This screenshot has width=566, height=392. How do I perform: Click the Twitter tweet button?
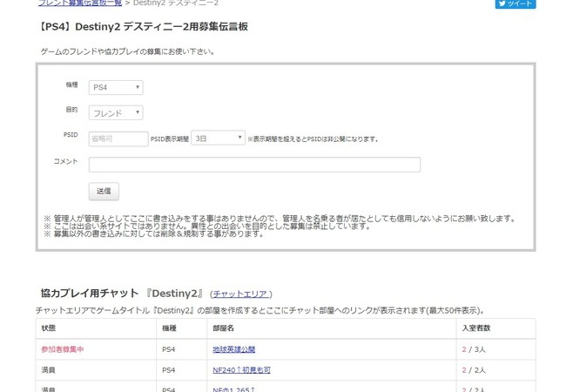(x=515, y=3)
